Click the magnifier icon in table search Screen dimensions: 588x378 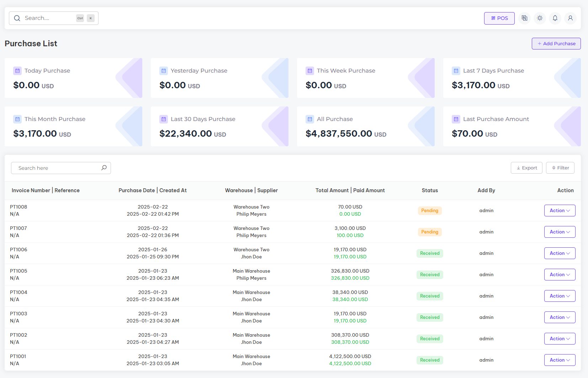click(x=104, y=168)
